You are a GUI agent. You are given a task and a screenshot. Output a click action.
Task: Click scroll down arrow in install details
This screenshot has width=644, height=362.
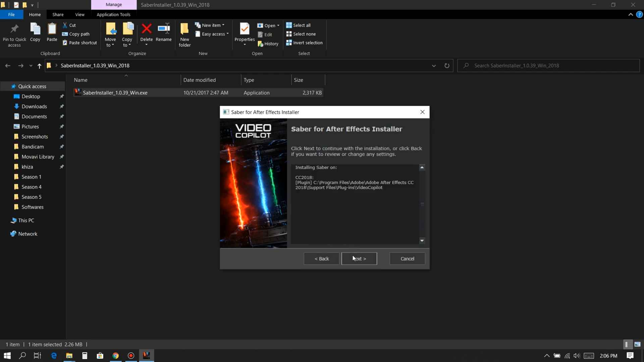click(422, 240)
